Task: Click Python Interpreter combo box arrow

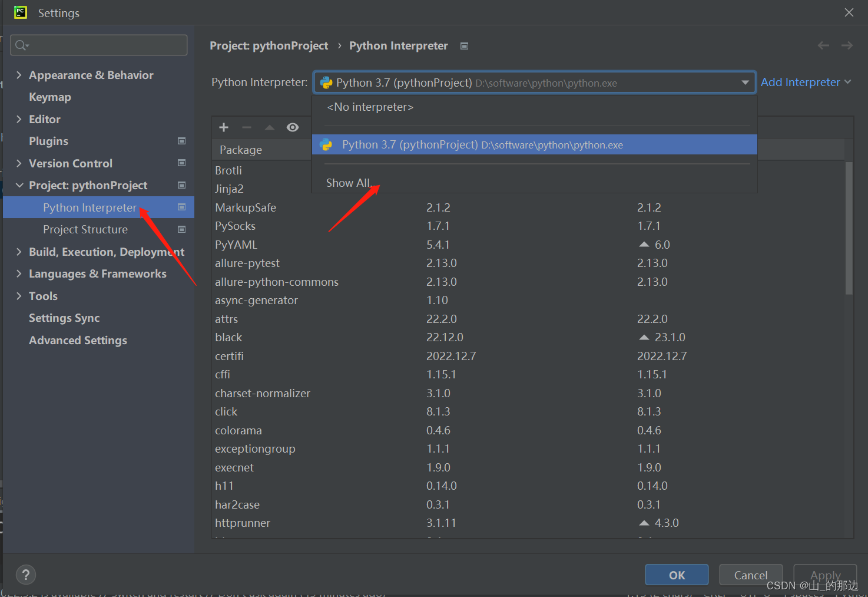Action: (x=745, y=83)
